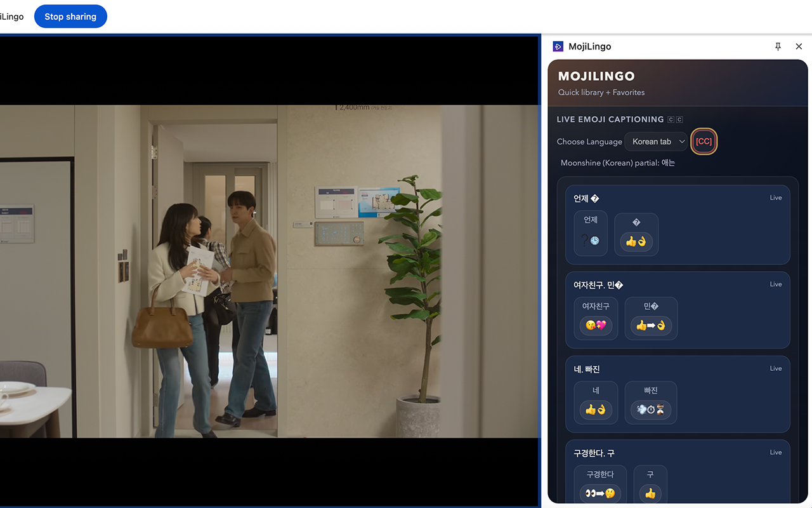Click the thumbs-up OK emoji in first caption card
Screen dimensions: 812x508
[636, 241]
